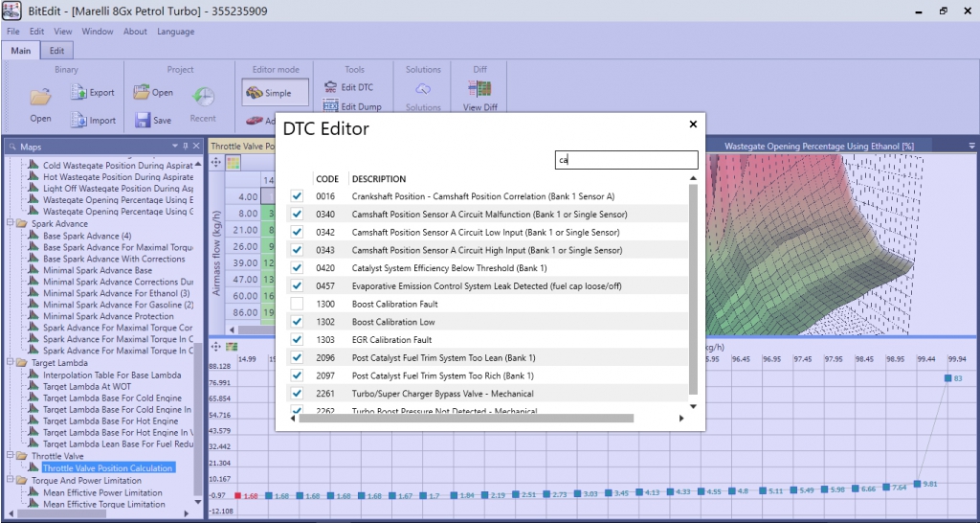
Task: Open the Solutions cloud icon
Action: click(x=423, y=88)
